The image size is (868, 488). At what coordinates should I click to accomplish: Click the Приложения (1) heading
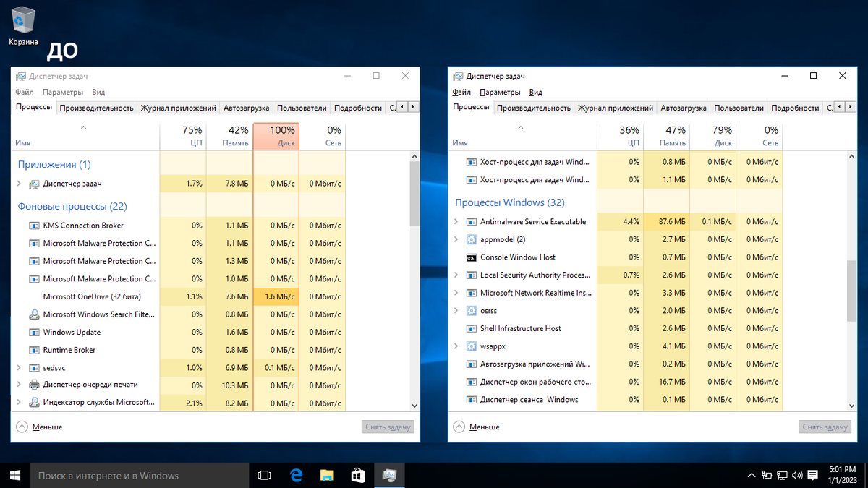(54, 164)
